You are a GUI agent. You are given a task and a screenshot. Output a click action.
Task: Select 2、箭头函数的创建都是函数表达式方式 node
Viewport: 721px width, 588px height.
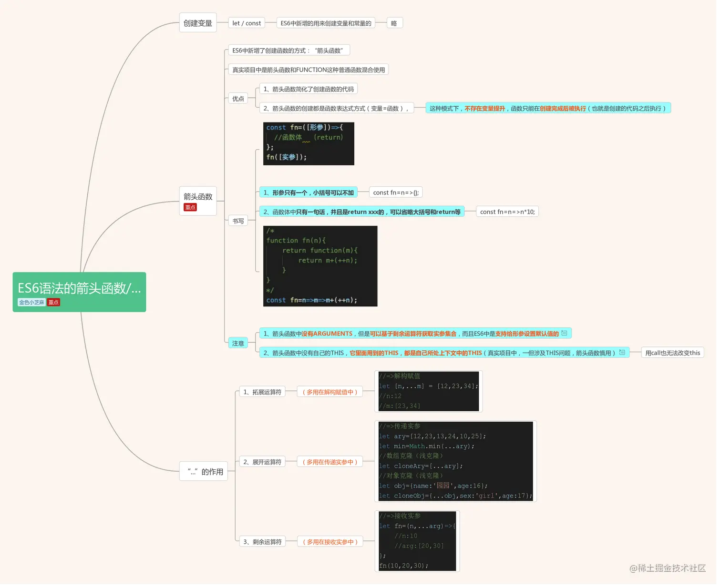pos(337,108)
